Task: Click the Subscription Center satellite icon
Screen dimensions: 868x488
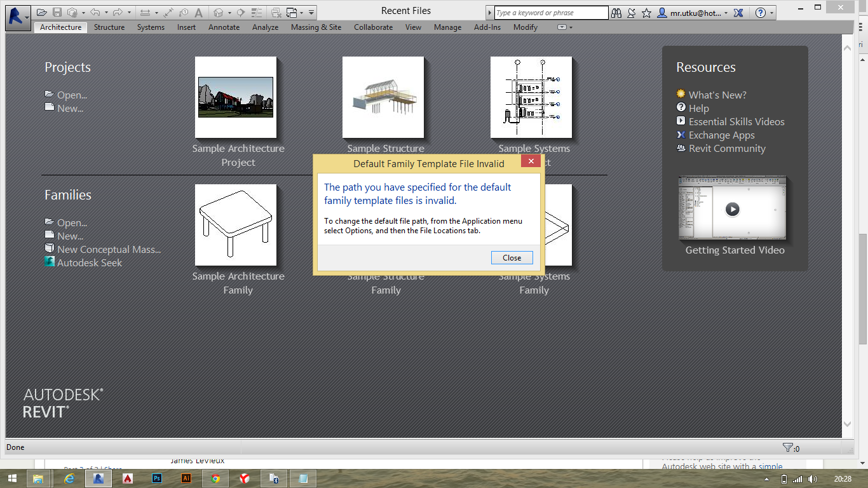Action: [x=632, y=12]
